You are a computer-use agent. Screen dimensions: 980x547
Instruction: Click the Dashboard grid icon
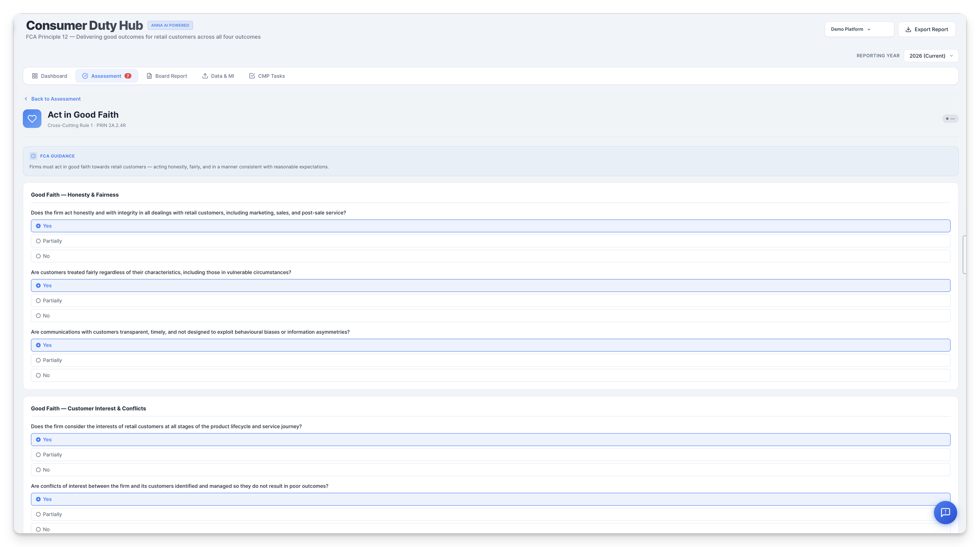point(35,76)
